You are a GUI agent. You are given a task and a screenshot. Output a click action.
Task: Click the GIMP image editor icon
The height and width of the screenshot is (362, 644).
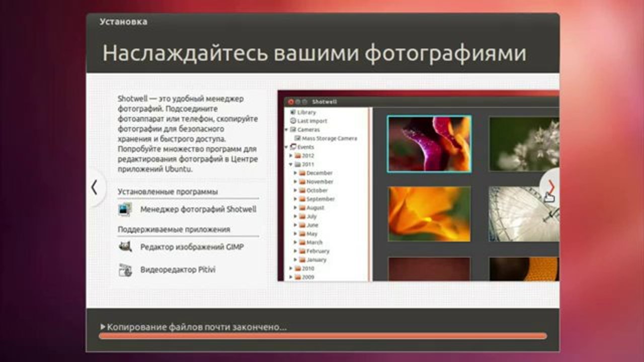pos(125,247)
